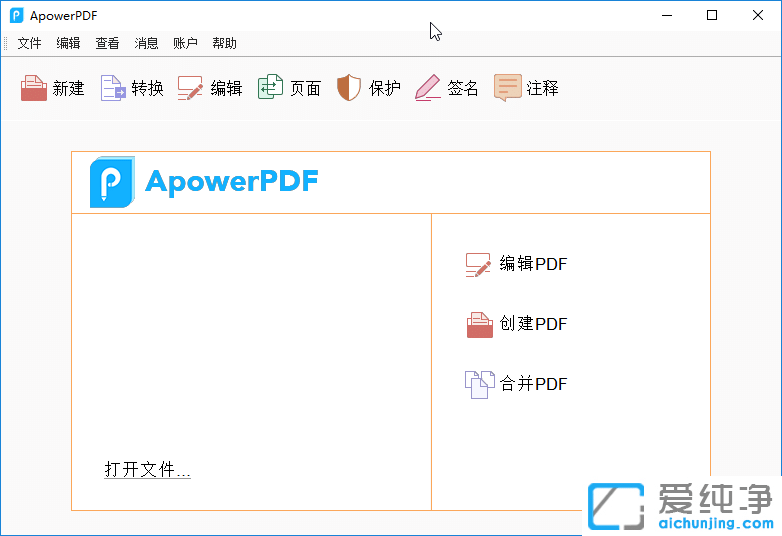
Task: Click the ApowerPDF title bar app icon
Action: point(16,15)
